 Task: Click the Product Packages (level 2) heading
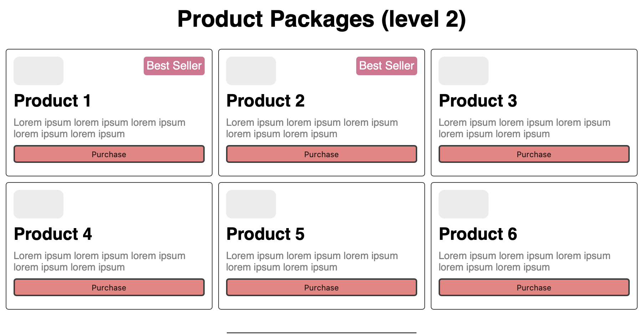pos(322,19)
